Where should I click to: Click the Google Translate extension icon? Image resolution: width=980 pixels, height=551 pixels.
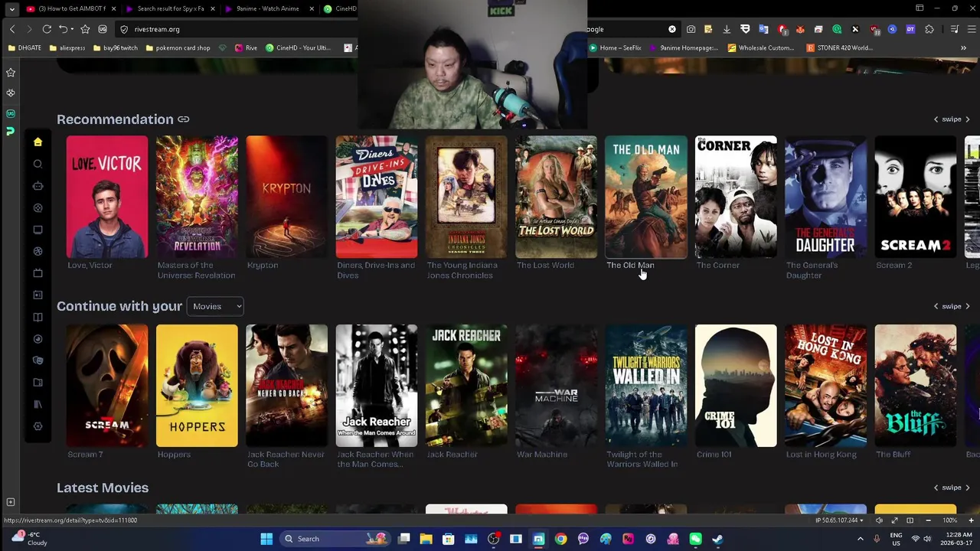[763, 29]
